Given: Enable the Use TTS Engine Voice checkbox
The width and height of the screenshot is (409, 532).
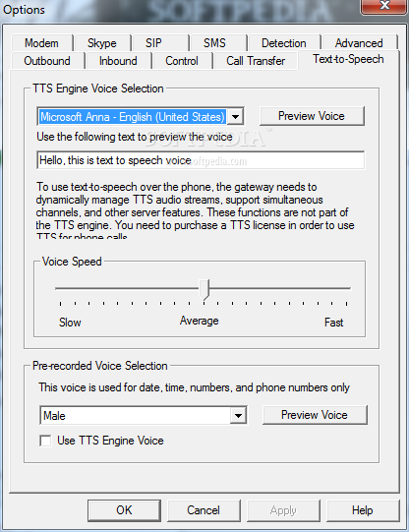Looking at the screenshot, I should point(45,441).
